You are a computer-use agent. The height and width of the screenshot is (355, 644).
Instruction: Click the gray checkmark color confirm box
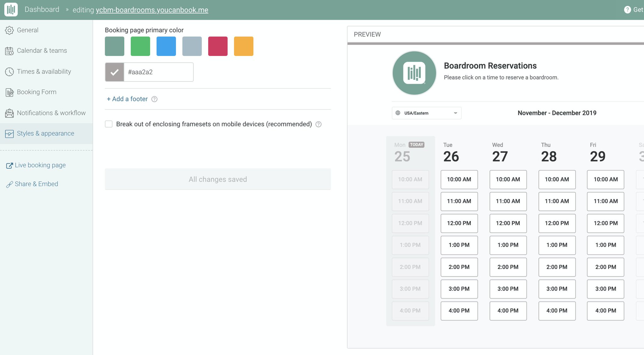[114, 72]
